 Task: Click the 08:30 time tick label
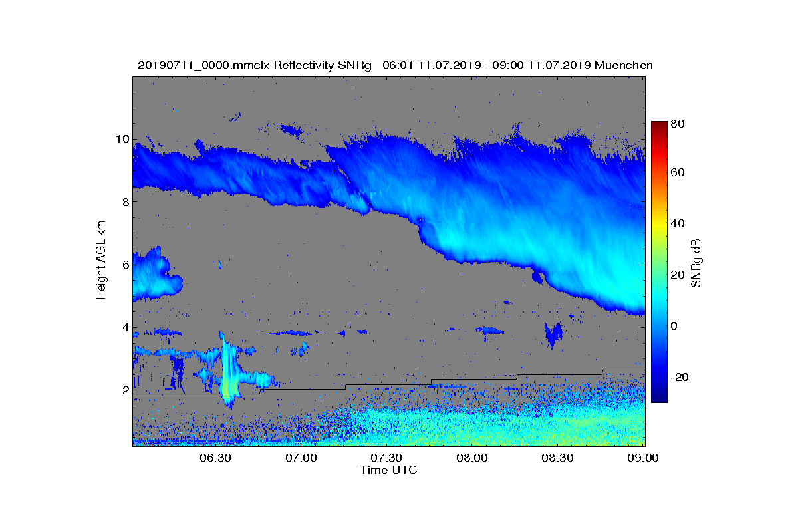coord(557,458)
